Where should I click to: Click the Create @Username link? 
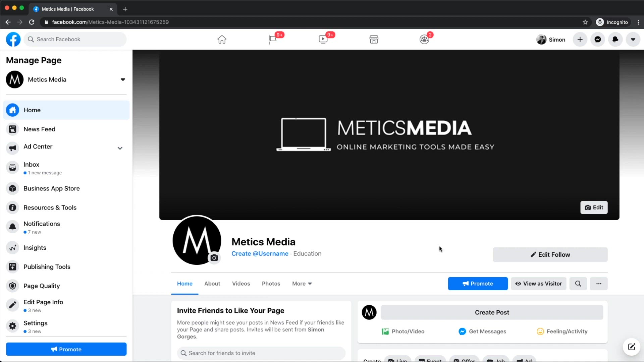click(x=260, y=254)
